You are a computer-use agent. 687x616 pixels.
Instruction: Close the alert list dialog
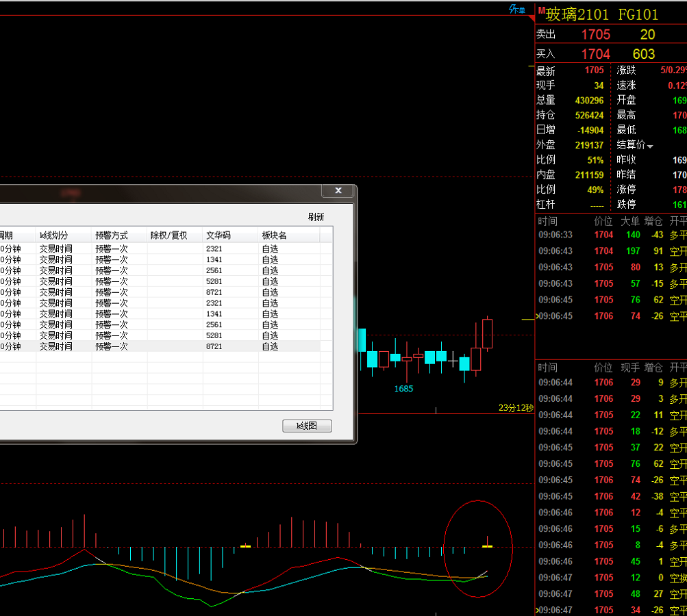pos(338,191)
